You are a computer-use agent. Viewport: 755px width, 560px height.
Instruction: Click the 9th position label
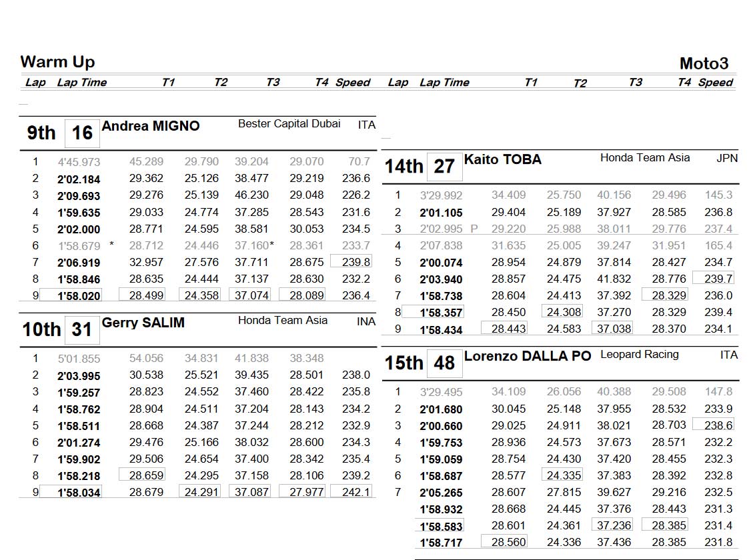[x=41, y=133]
